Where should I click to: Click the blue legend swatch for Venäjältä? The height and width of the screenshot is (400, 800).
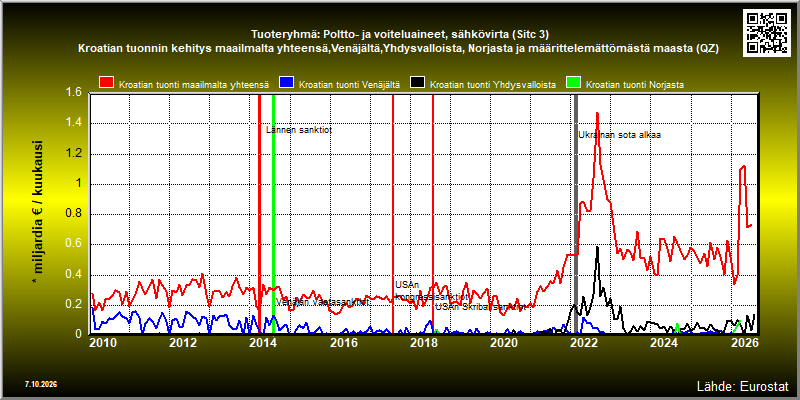click(x=286, y=84)
